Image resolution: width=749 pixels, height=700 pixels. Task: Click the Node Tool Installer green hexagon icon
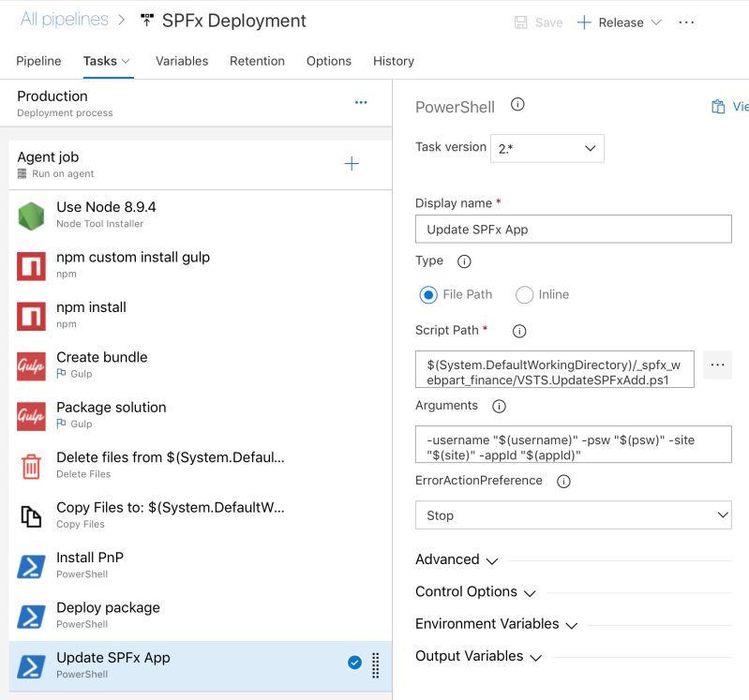(31, 216)
